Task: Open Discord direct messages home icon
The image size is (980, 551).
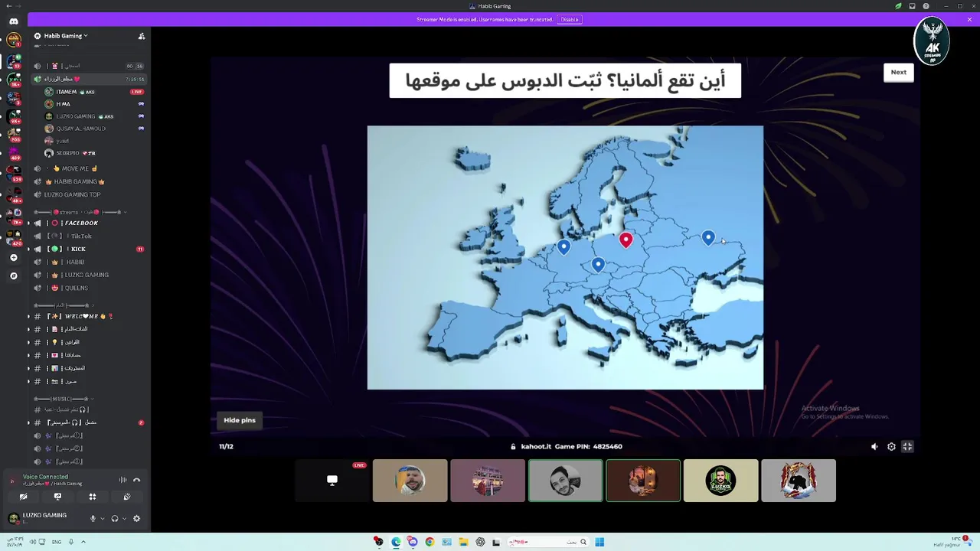Action: coord(14,21)
